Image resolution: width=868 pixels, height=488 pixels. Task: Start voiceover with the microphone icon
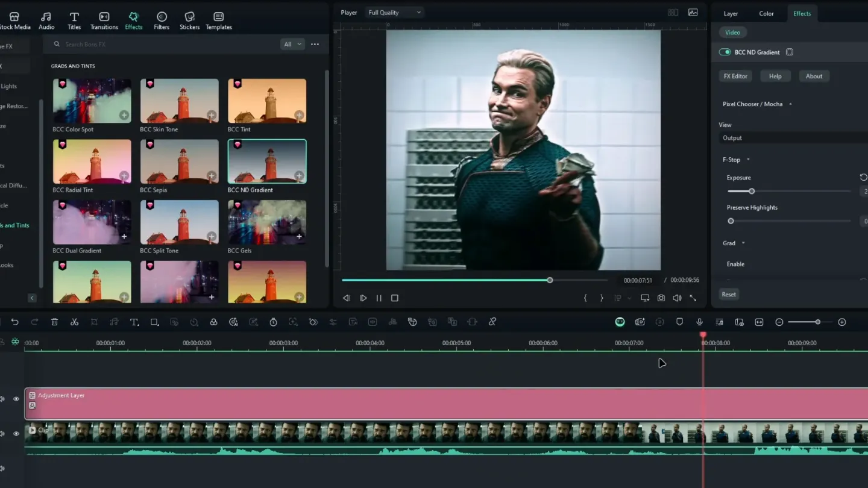point(699,322)
